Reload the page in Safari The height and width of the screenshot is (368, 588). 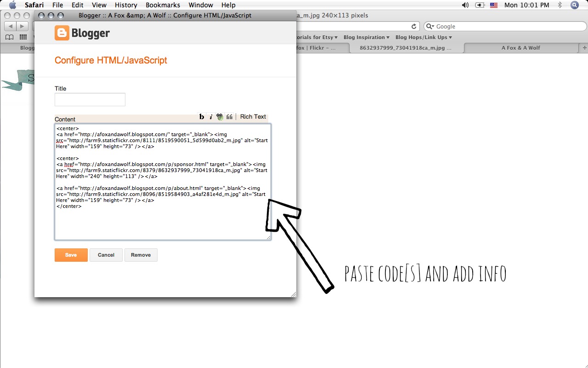click(413, 26)
